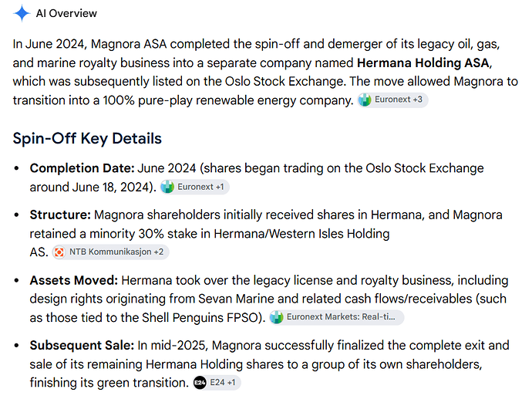The width and height of the screenshot is (532, 399).
Task: Click the bold Hermana Holding ASA text
Action: [x=423, y=63]
